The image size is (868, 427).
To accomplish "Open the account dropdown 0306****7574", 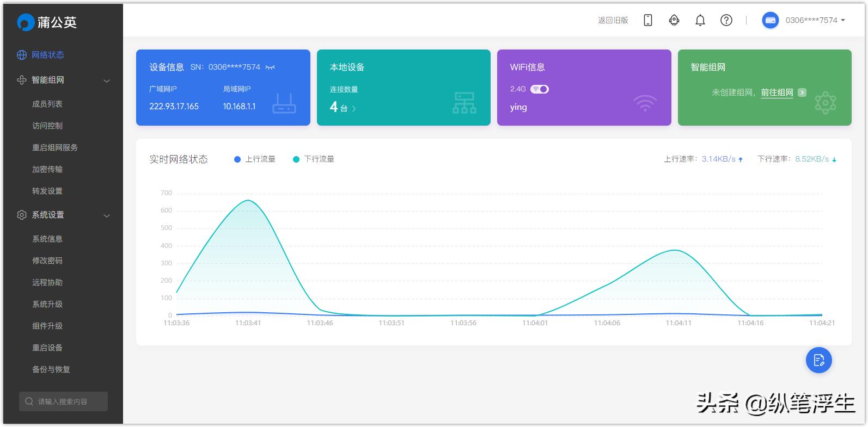I will [815, 20].
